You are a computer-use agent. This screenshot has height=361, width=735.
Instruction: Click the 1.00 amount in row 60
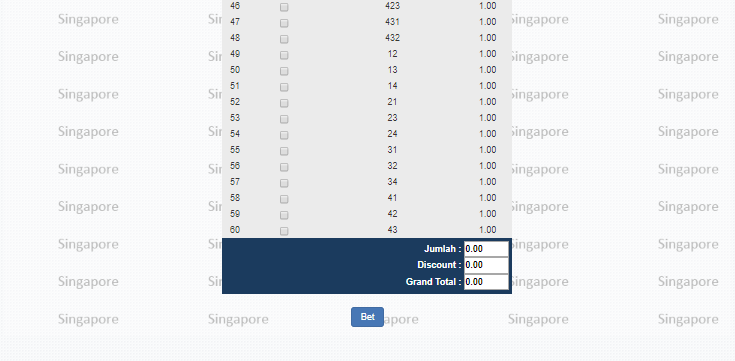click(x=488, y=230)
